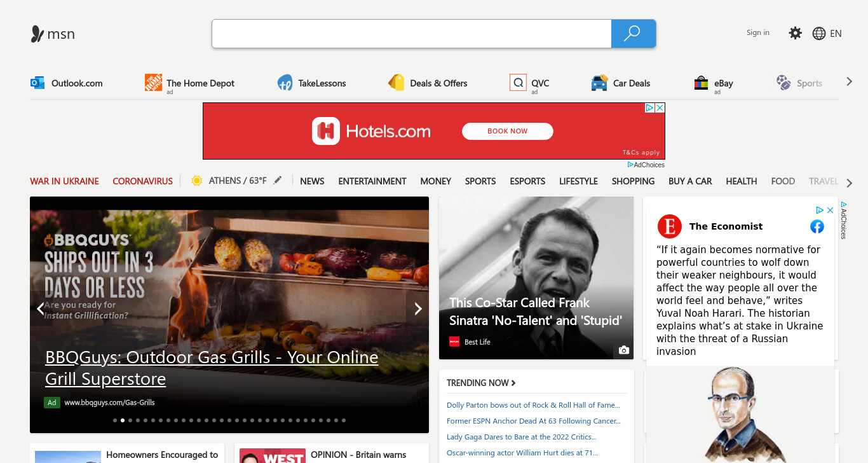Open the ESPORTS tab
868x463 pixels.
[527, 181]
